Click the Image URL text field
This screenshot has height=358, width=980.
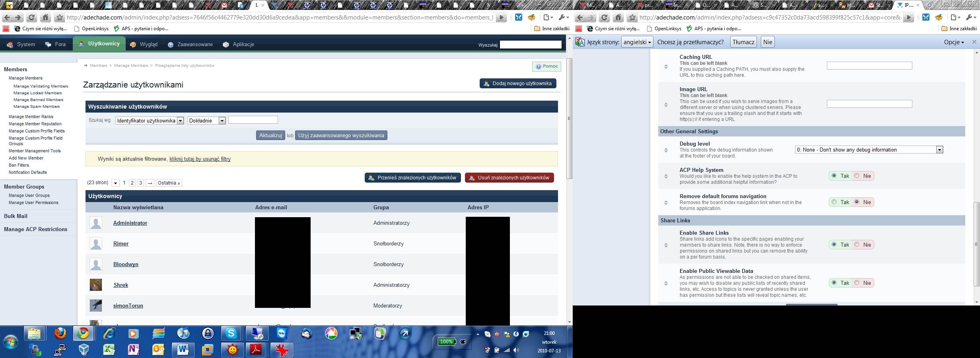pyautogui.click(x=869, y=104)
